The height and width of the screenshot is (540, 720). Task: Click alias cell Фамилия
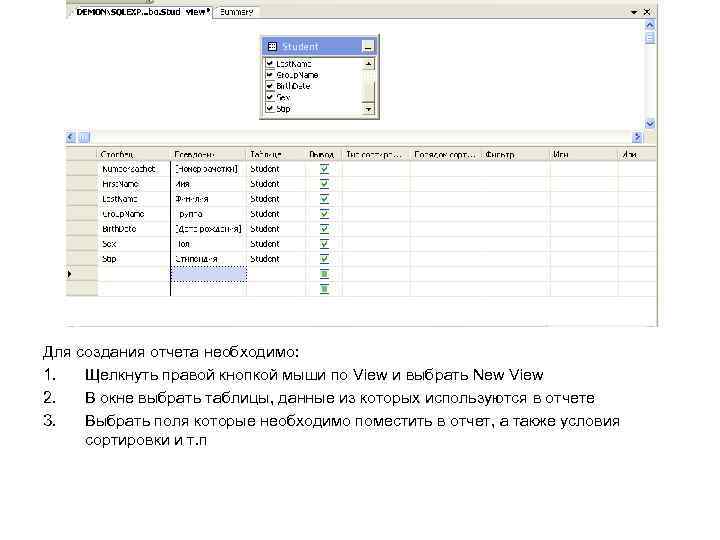coord(208,199)
